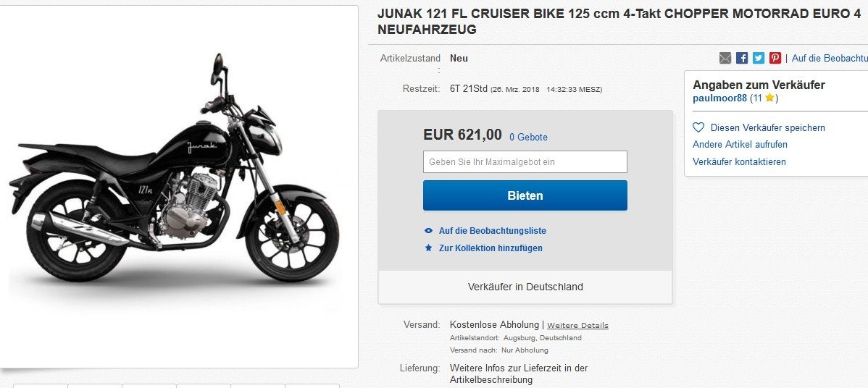Share listing via email envelope icon
The width and height of the screenshot is (868, 388).
point(725,58)
